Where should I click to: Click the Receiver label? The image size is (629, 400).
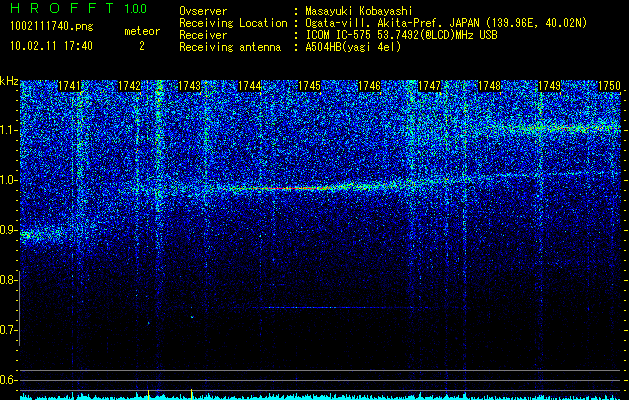(203, 35)
